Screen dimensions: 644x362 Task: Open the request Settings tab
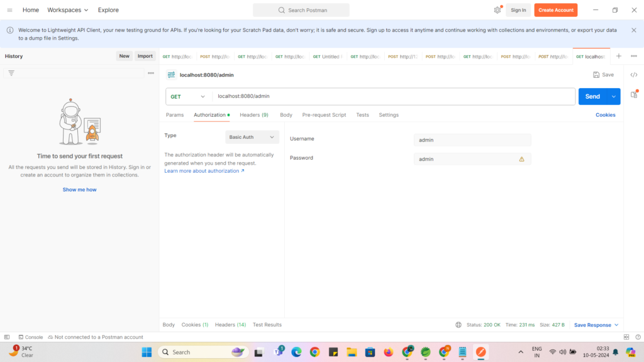click(389, 115)
